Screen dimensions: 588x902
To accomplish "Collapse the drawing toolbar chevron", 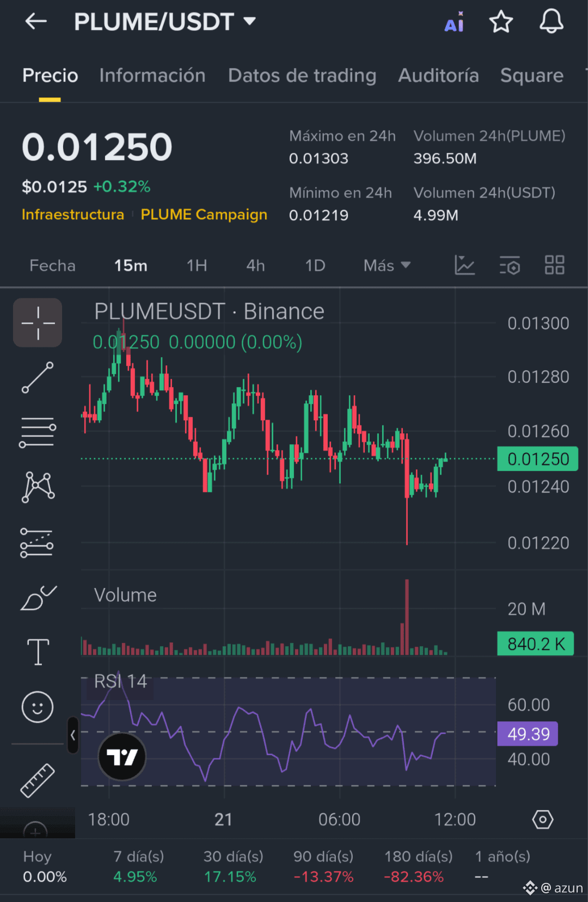I will [72, 735].
